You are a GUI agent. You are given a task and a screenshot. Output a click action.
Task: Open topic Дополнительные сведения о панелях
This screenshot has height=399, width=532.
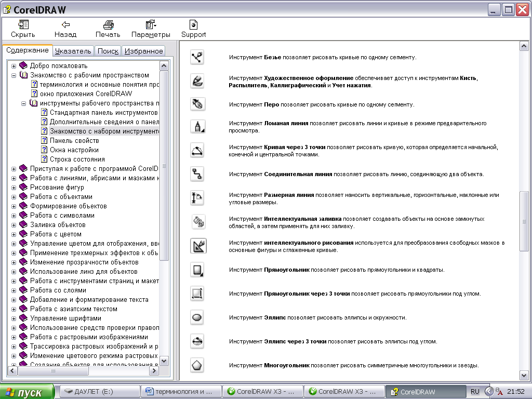(x=104, y=122)
